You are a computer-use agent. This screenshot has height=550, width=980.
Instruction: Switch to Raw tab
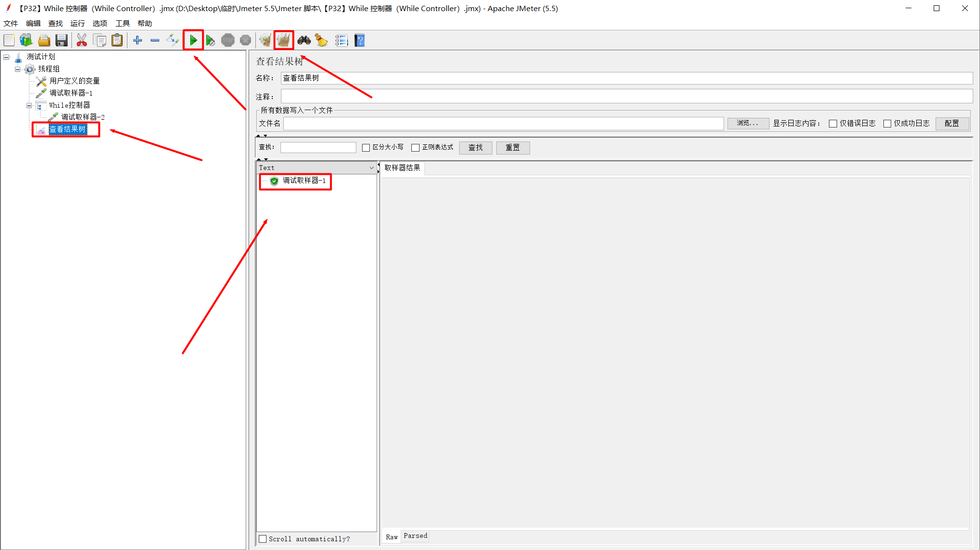point(392,537)
